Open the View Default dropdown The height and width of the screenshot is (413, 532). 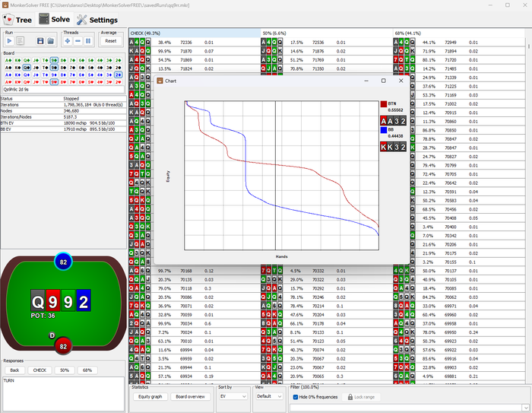(269, 396)
